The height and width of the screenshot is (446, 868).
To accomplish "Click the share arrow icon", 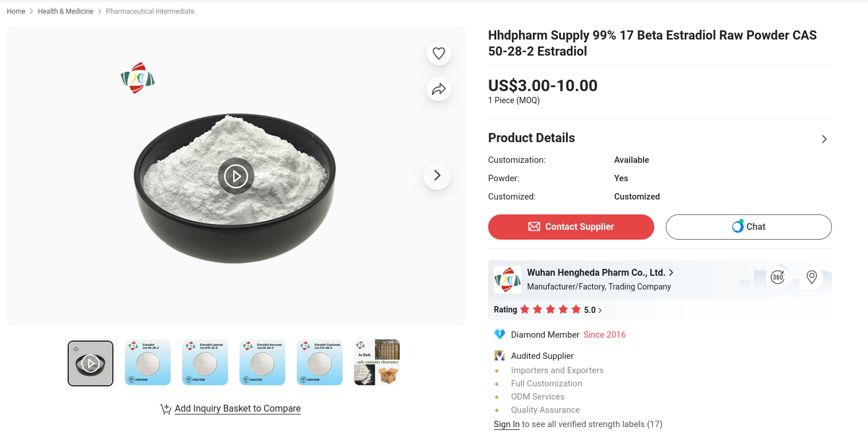I will point(439,89).
